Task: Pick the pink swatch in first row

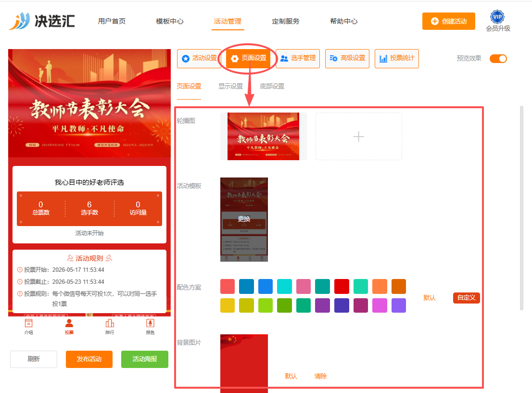Action: coord(304,286)
